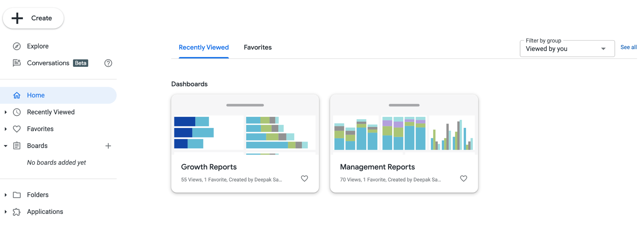The width and height of the screenshot is (644, 229).
Task: Collapse the Boards sidebar section
Action: coord(5,146)
